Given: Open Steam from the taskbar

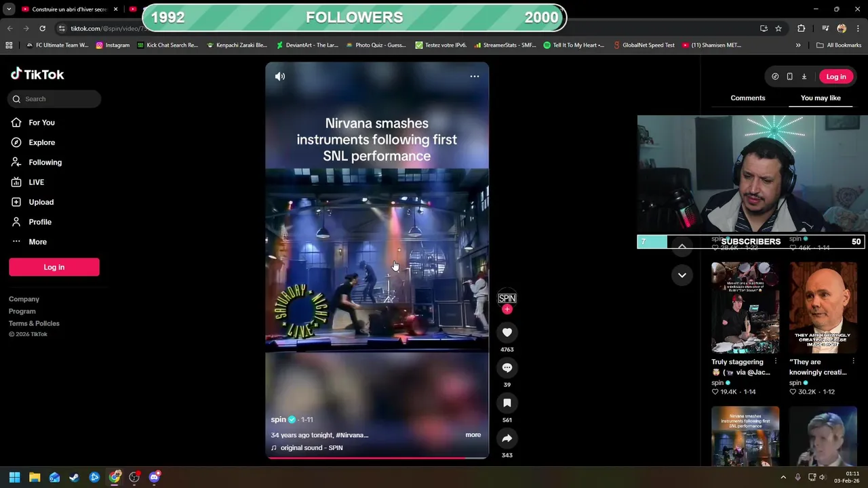Looking at the screenshot, I should click(x=74, y=477).
